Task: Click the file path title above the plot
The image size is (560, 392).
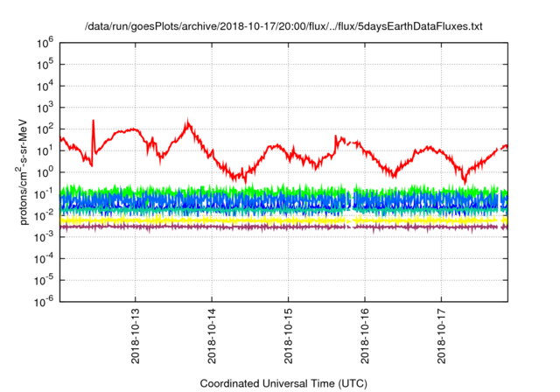Action: (x=283, y=26)
